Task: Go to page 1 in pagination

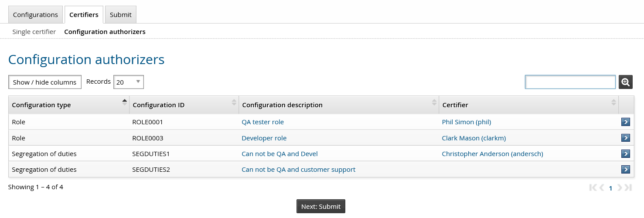Action: [x=610, y=188]
